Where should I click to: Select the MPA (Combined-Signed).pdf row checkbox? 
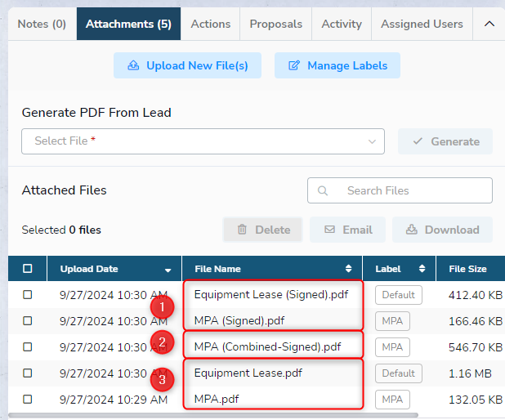28,346
